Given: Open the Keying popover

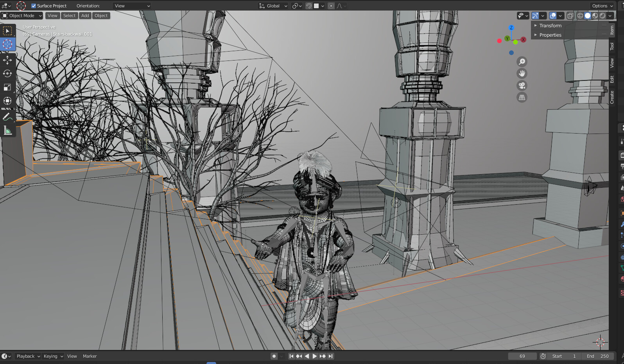Looking at the screenshot, I should (53, 356).
